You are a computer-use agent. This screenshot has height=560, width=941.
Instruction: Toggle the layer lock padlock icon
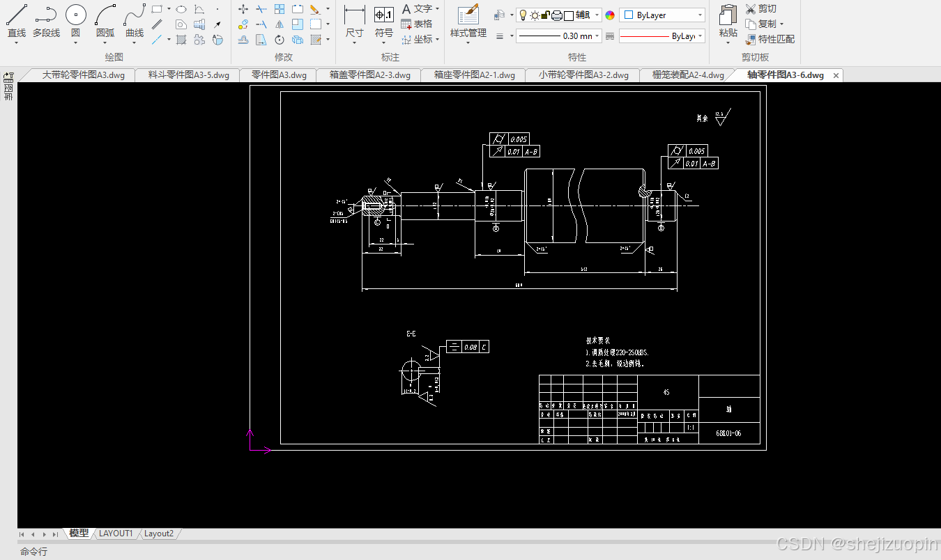[546, 15]
